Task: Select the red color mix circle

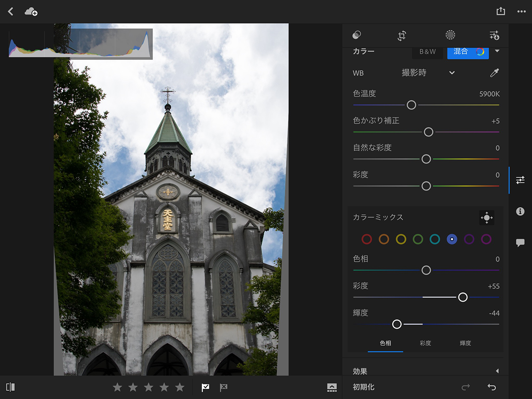Action: tap(367, 239)
